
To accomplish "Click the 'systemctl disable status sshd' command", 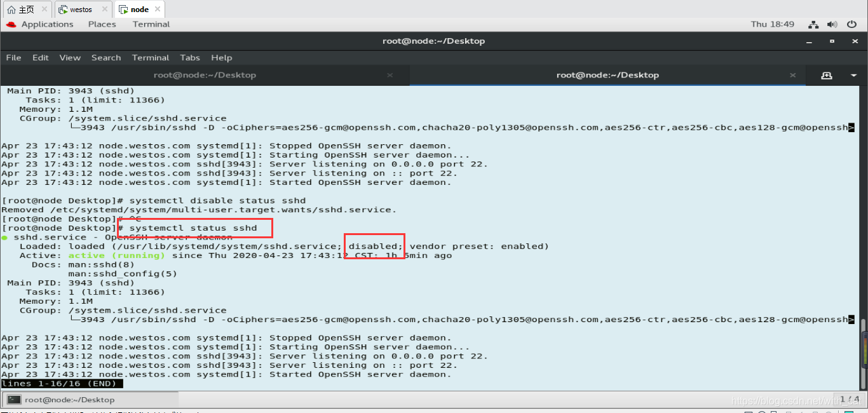I will point(217,201).
